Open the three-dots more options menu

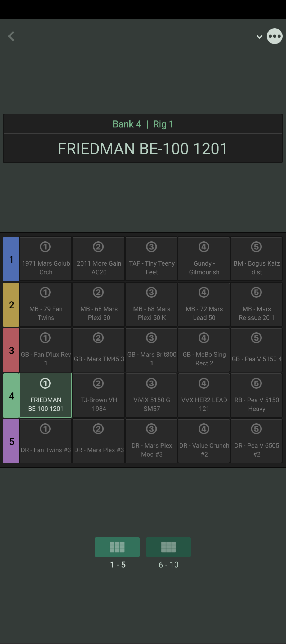tap(275, 36)
